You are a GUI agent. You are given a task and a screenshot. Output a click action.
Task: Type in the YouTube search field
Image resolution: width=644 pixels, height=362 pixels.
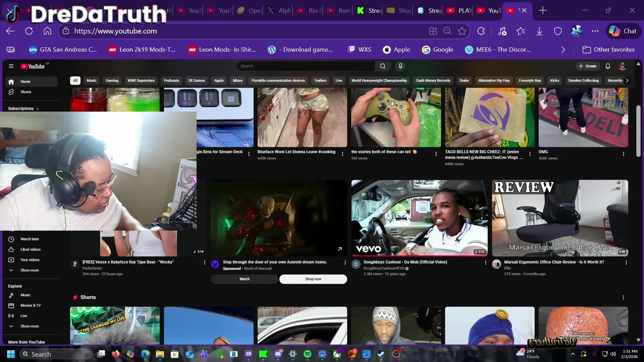pyautogui.click(x=306, y=66)
